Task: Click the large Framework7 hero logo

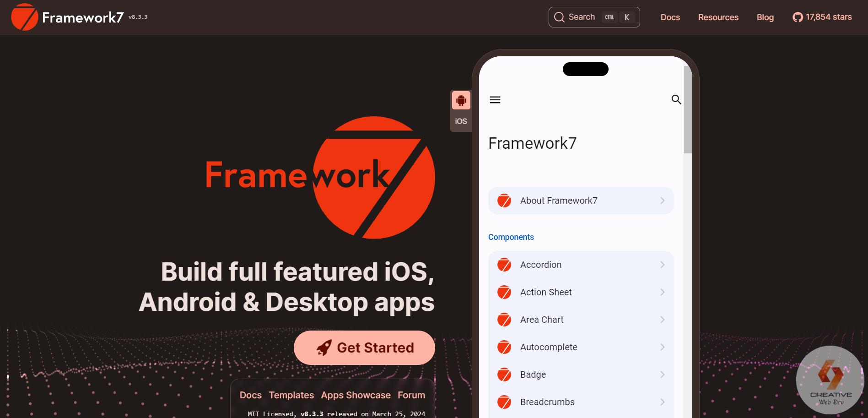Action: tap(320, 178)
